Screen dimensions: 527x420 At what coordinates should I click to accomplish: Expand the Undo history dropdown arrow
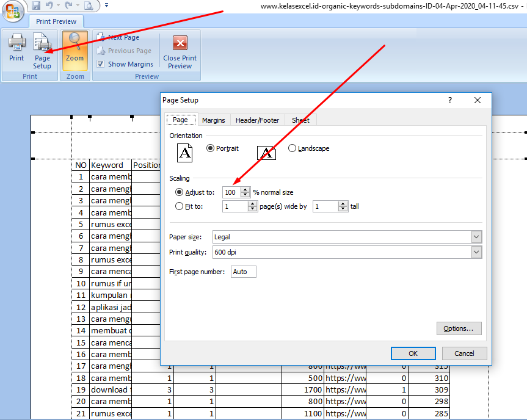click(x=58, y=5)
